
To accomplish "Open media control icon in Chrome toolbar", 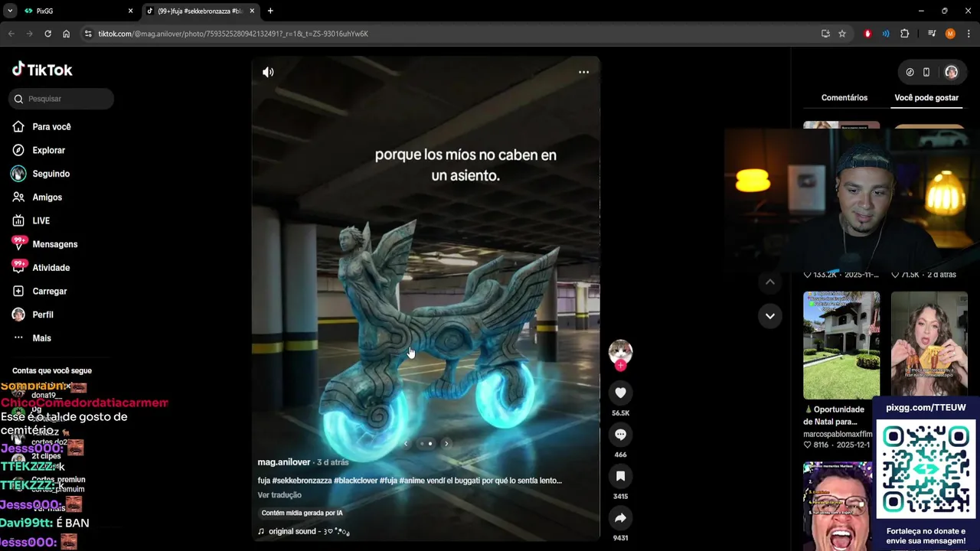I will click(932, 34).
